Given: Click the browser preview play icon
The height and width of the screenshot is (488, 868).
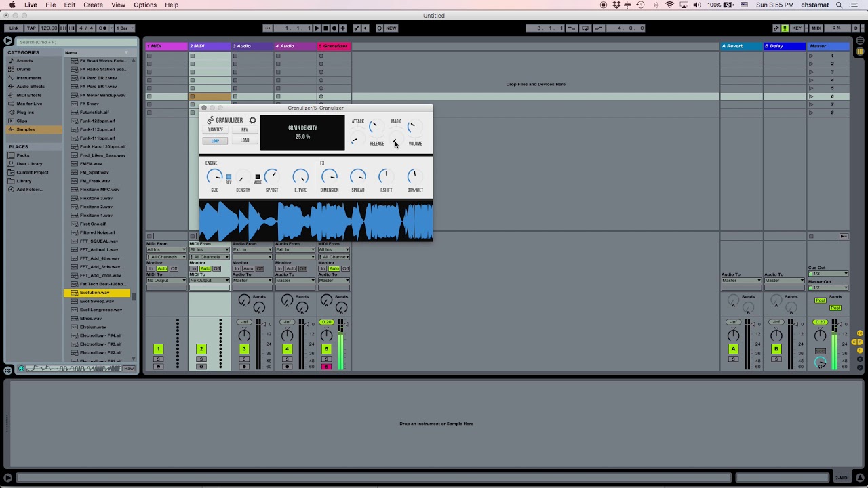Looking at the screenshot, I should click(x=22, y=369).
